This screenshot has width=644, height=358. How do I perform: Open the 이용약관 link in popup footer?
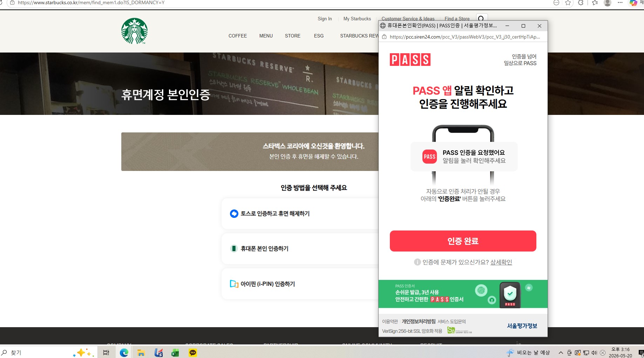pyautogui.click(x=390, y=322)
